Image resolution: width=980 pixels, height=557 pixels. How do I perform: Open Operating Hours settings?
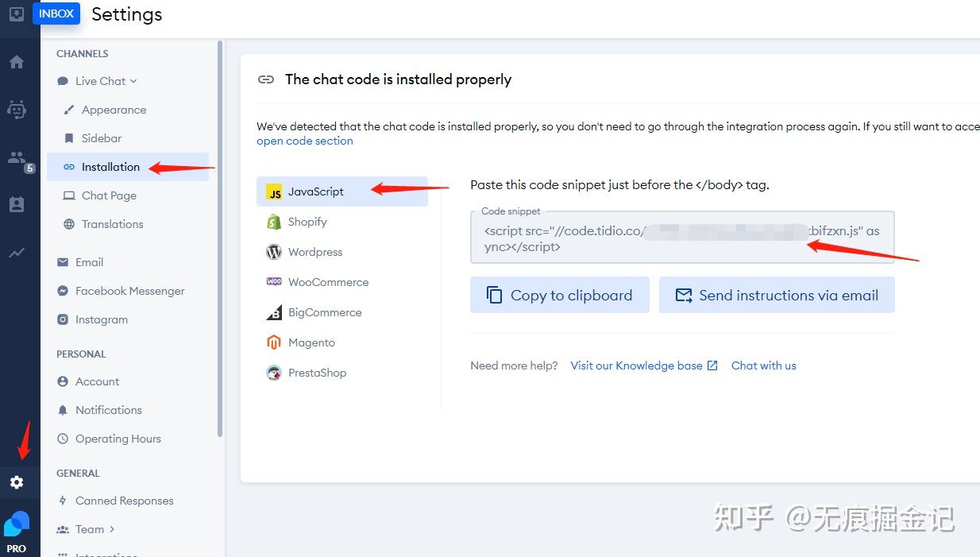[118, 439]
